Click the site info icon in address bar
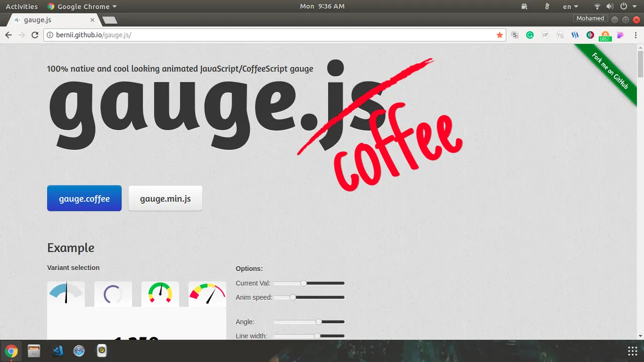644x362 pixels. coord(50,35)
